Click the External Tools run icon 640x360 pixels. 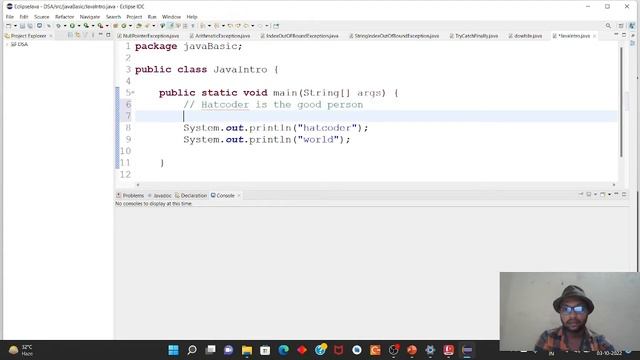pyautogui.click(x=100, y=26)
